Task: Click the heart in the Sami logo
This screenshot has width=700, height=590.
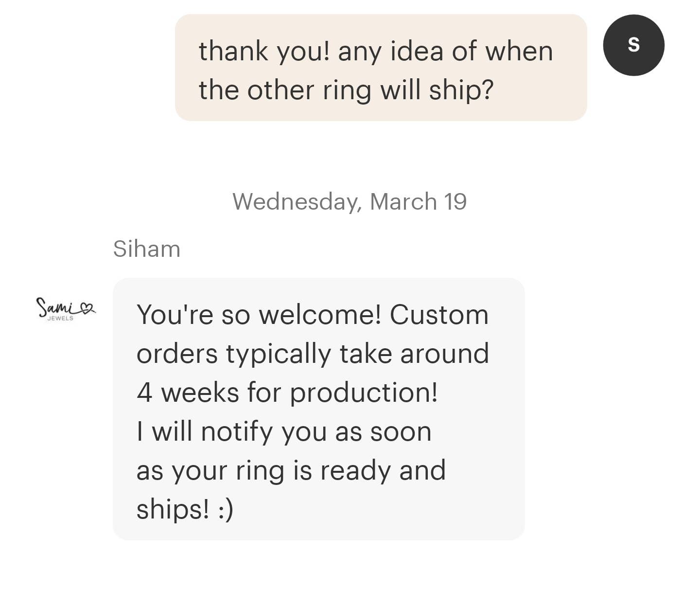Action: (87, 308)
